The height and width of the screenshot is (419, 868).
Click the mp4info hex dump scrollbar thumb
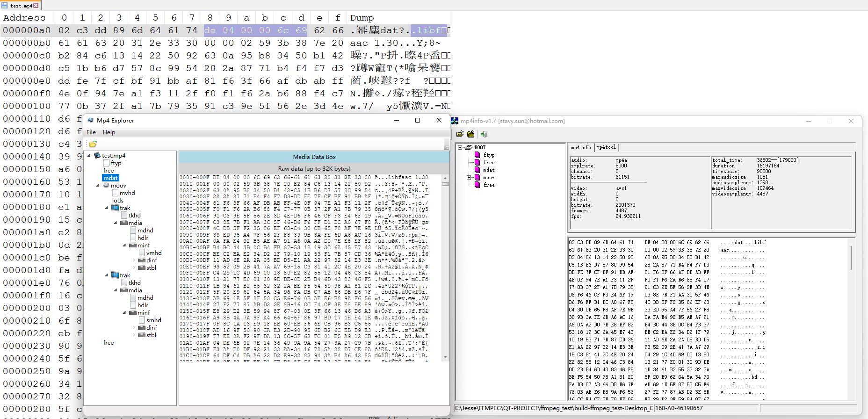click(x=851, y=257)
